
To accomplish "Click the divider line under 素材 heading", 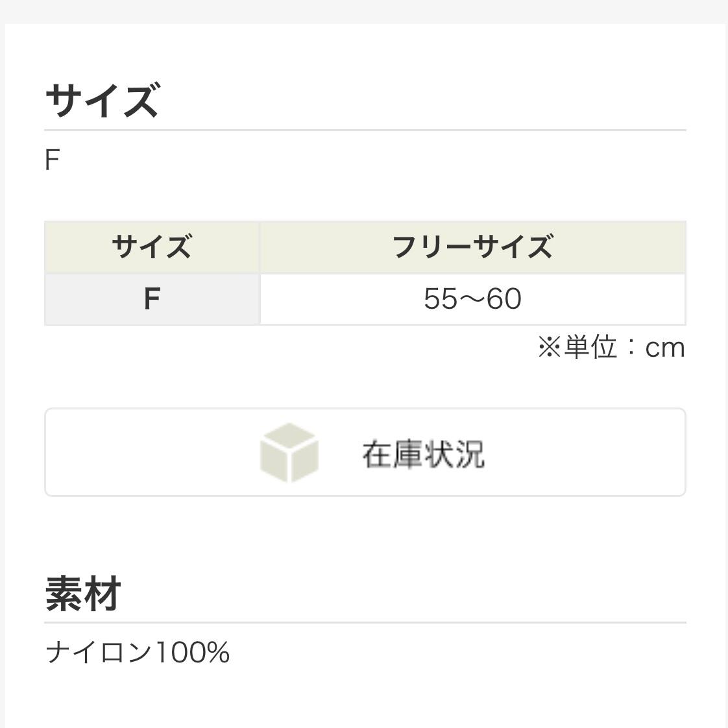I will click(365, 622).
